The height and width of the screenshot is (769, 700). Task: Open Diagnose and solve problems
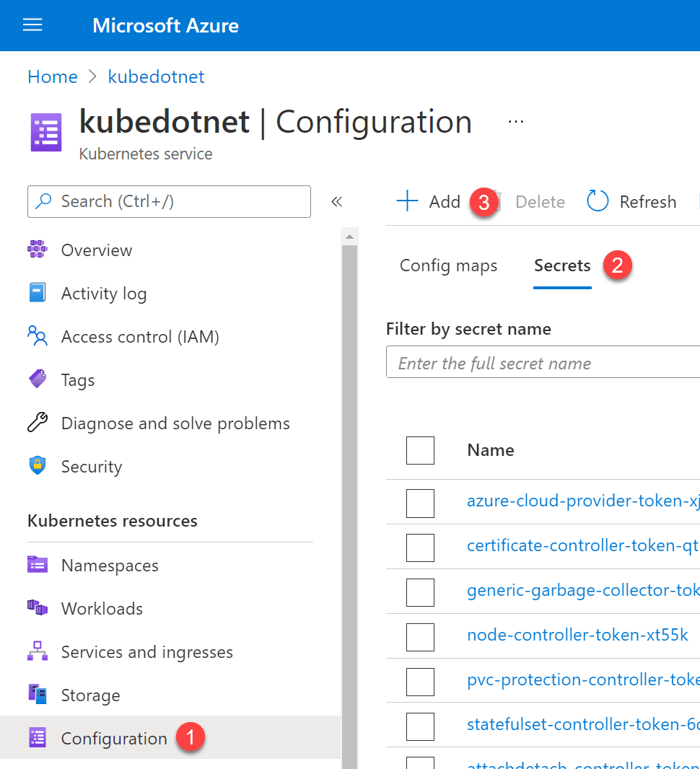(x=175, y=423)
